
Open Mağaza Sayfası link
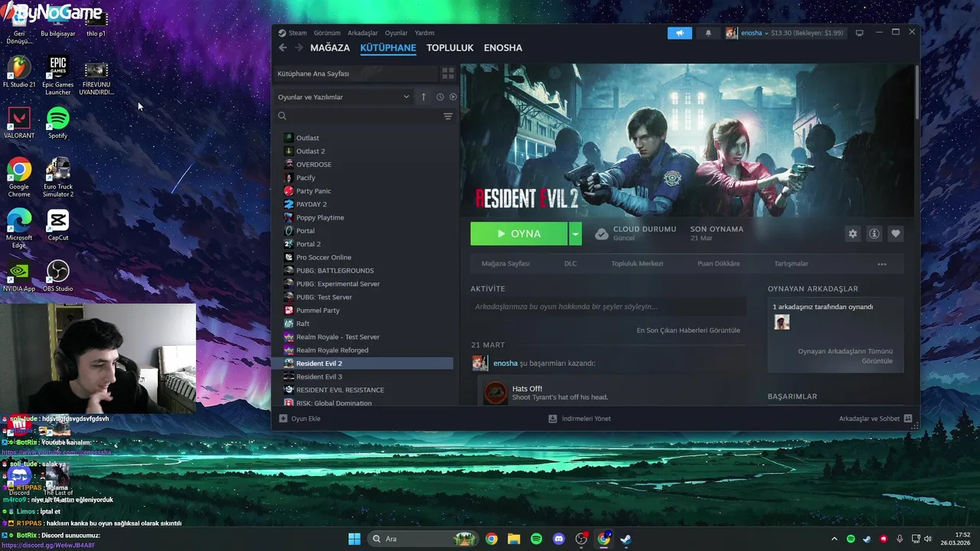click(x=505, y=264)
